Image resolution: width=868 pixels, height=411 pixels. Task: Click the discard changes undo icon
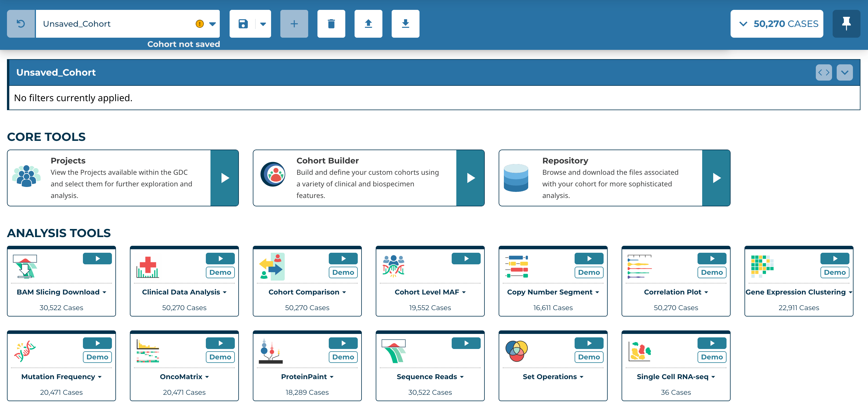pyautogui.click(x=21, y=23)
